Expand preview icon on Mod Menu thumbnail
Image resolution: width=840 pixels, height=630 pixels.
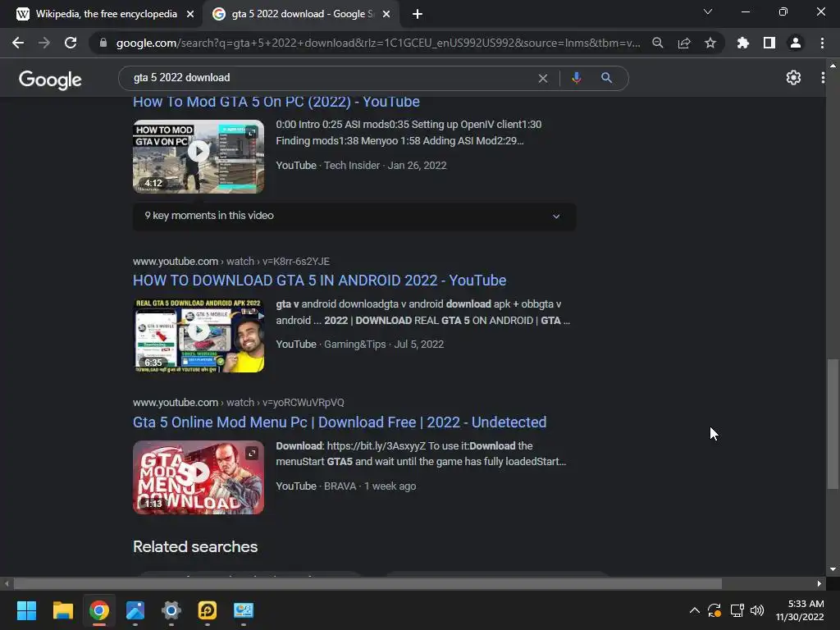tap(252, 453)
